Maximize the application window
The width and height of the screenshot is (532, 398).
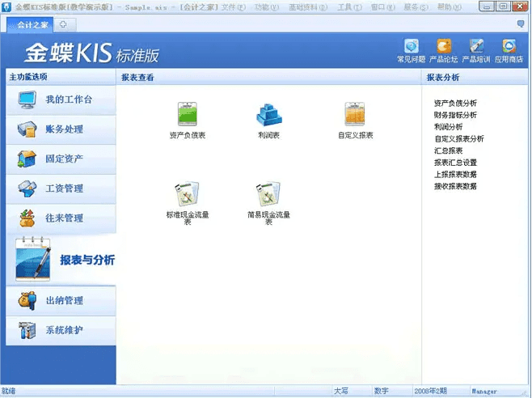click(x=503, y=6)
